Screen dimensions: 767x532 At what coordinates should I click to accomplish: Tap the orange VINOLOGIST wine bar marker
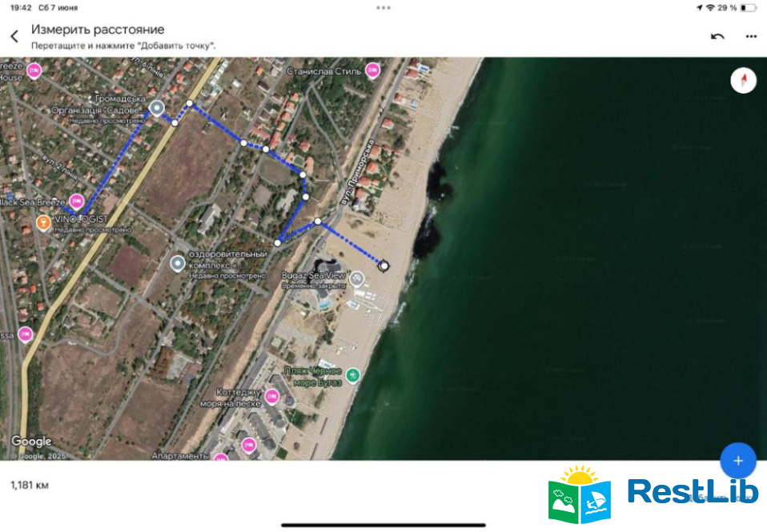43,222
